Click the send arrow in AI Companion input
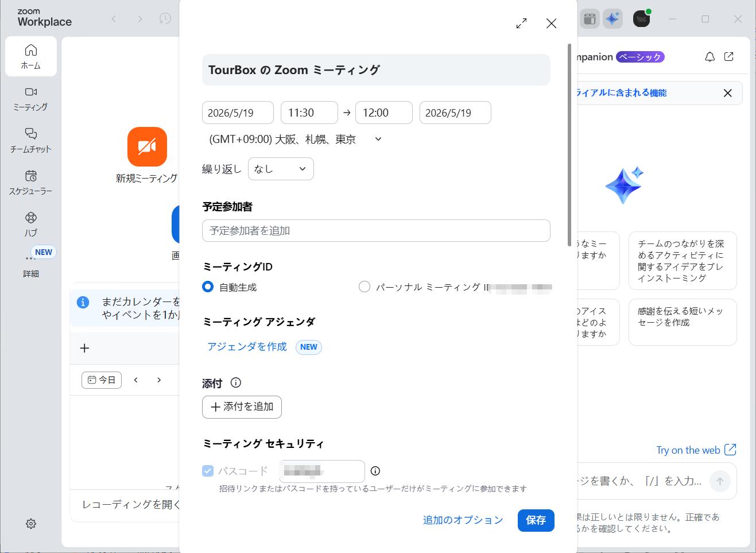Screen dimensions: 756x553 720,481
